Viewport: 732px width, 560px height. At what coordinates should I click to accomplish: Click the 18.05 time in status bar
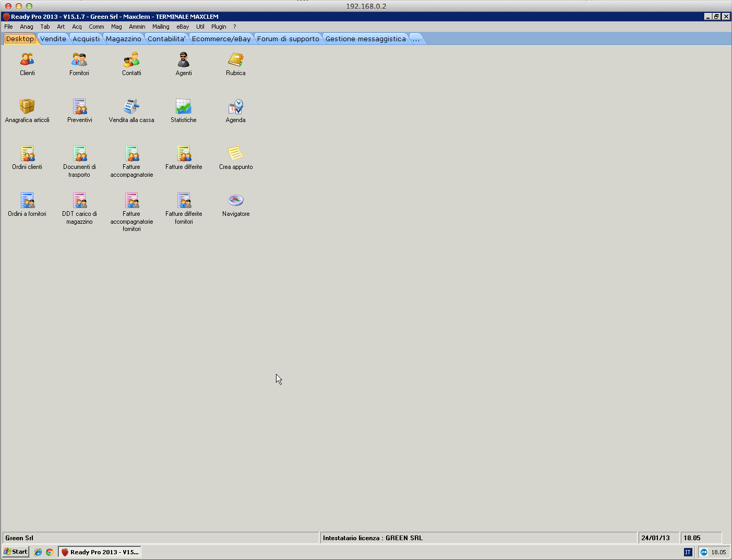click(x=692, y=538)
